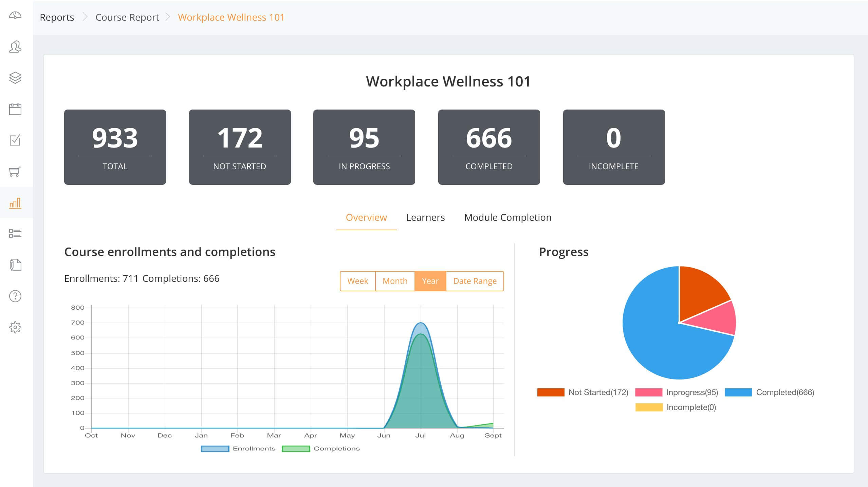Click the 666 Completed stat card
The image size is (868, 487).
coord(489,147)
